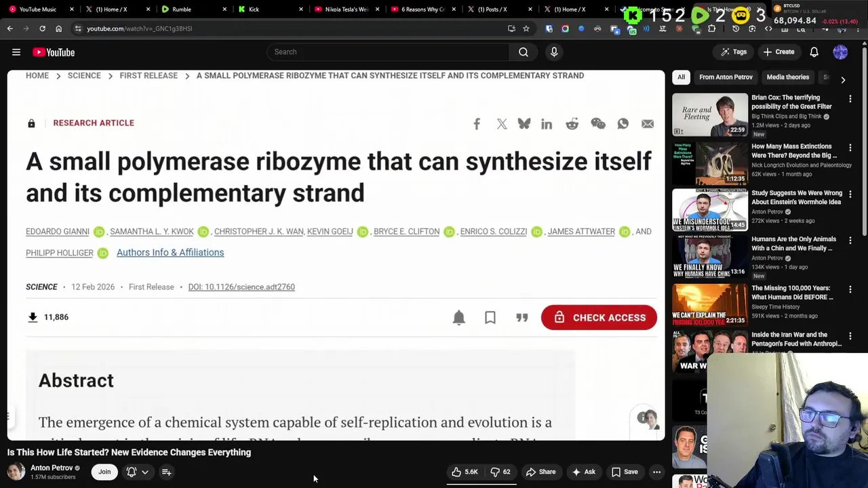Select From Anton Petrov chip
The height and width of the screenshot is (488, 868).
tap(726, 77)
